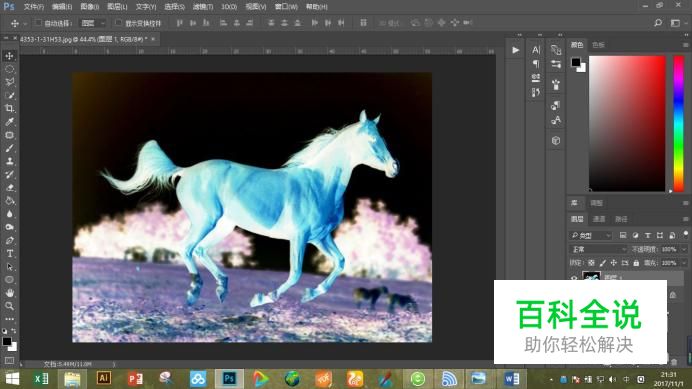Screen dimensions: 692x389
Task: Open the Actions panel play icon
Action: [515, 50]
